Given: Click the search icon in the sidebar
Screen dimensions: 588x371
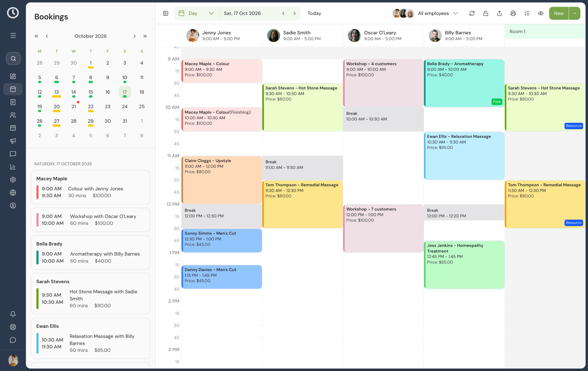Looking at the screenshot, I should pos(13,58).
